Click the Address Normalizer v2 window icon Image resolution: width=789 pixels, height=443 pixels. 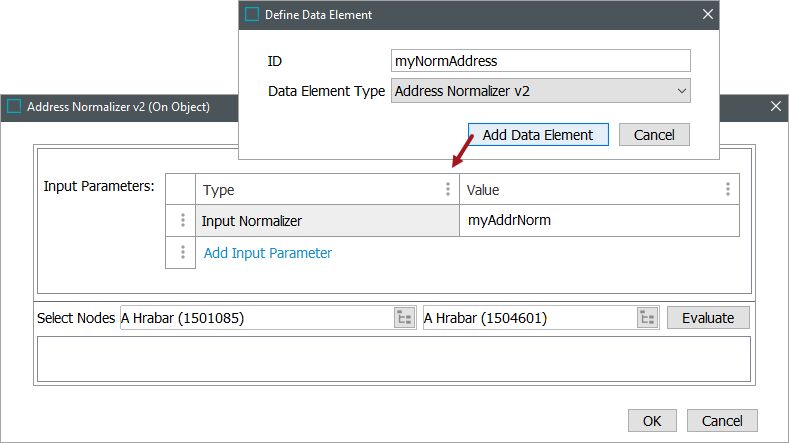(14, 106)
